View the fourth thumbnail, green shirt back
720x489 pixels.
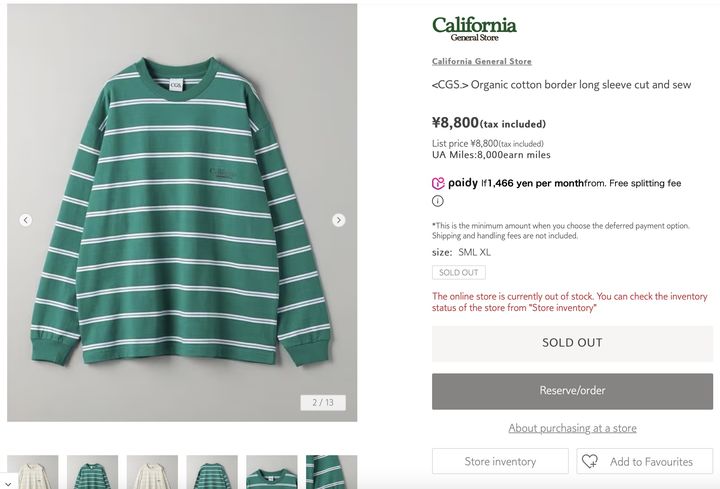click(x=212, y=472)
